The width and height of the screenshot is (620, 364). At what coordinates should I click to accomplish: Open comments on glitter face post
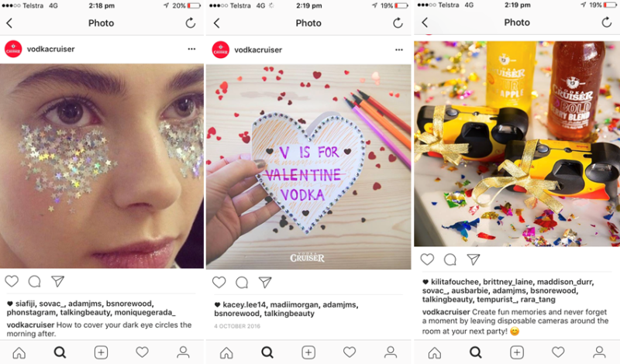point(34,281)
